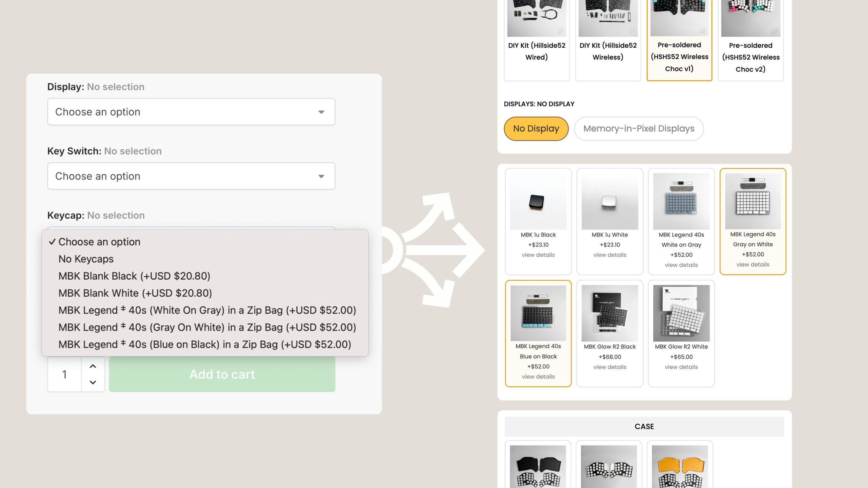Select No Keycaps from the list
The height and width of the screenshot is (488, 868).
[86, 259]
